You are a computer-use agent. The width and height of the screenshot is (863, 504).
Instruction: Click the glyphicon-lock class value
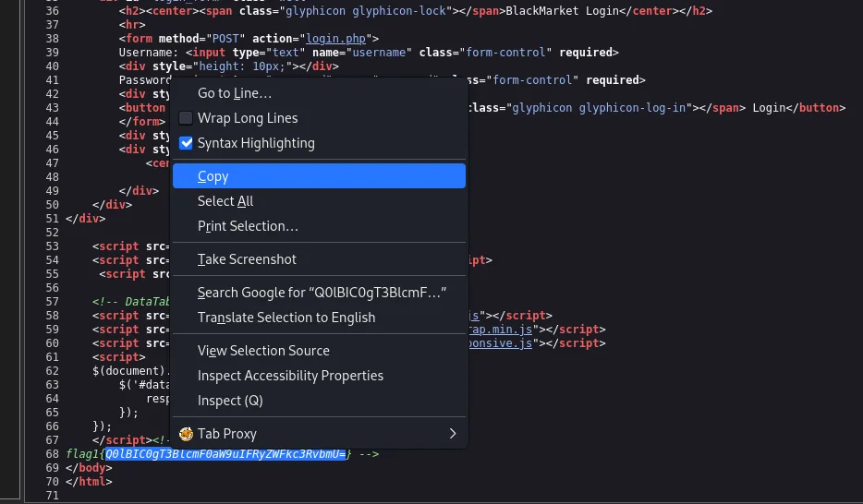pyautogui.click(x=399, y=11)
